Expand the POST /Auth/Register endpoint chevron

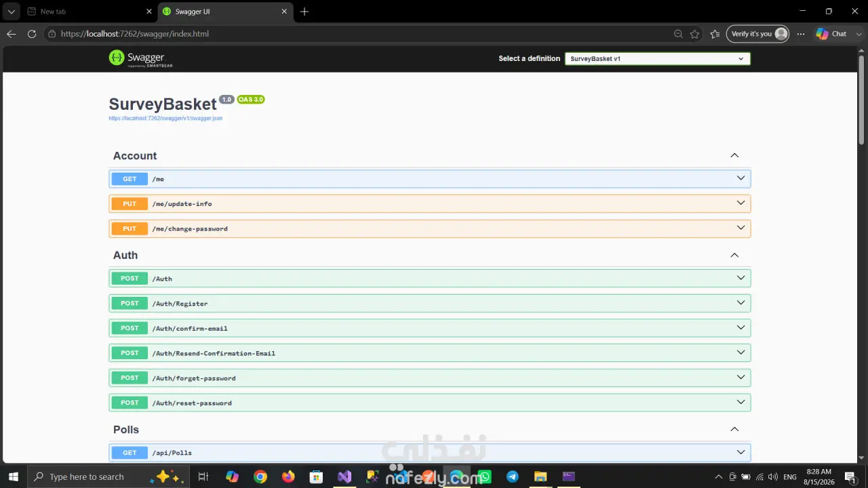coord(741,303)
